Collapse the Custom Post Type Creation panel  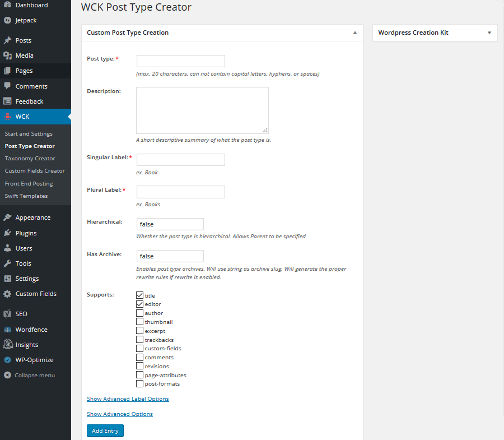click(355, 33)
